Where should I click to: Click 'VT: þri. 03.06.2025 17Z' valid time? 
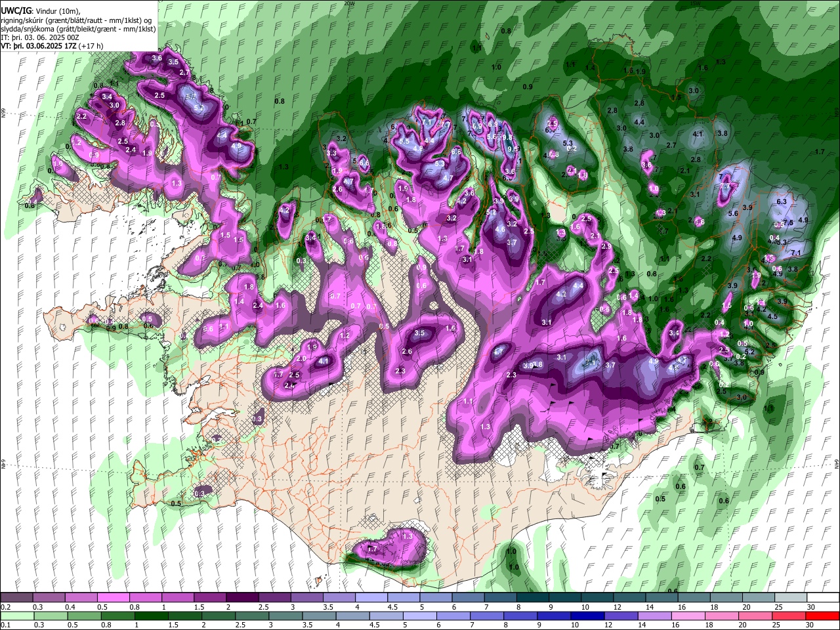click(38, 47)
